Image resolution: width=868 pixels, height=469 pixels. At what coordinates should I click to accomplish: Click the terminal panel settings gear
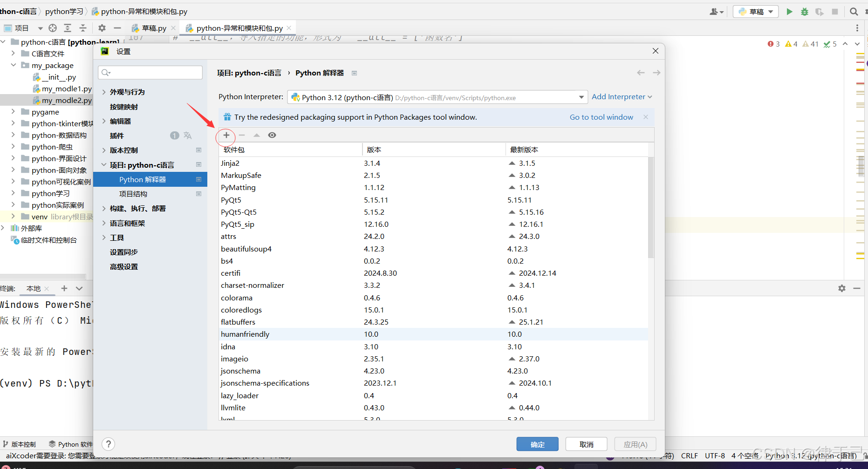pyautogui.click(x=842, y=288)
